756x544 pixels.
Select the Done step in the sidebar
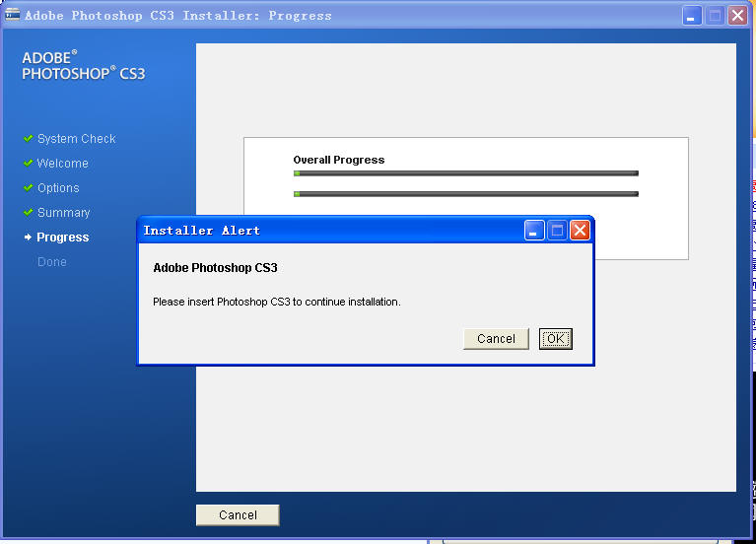pos(52,262)
